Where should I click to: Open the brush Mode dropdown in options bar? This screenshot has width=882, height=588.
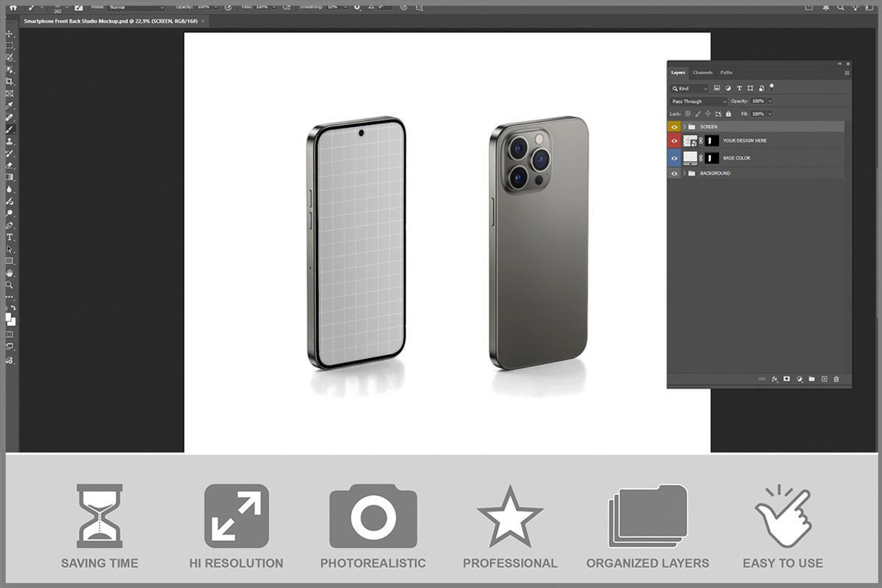tap(137, 7)
